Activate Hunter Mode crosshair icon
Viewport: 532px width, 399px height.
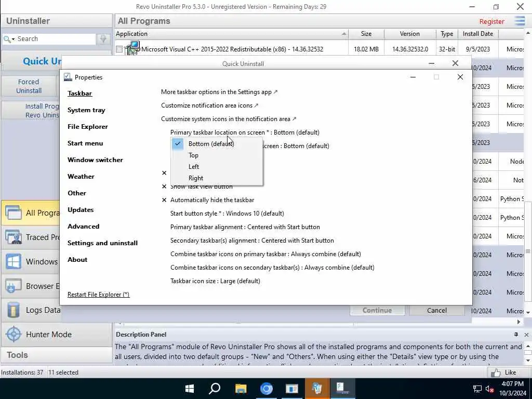[14, 334]
